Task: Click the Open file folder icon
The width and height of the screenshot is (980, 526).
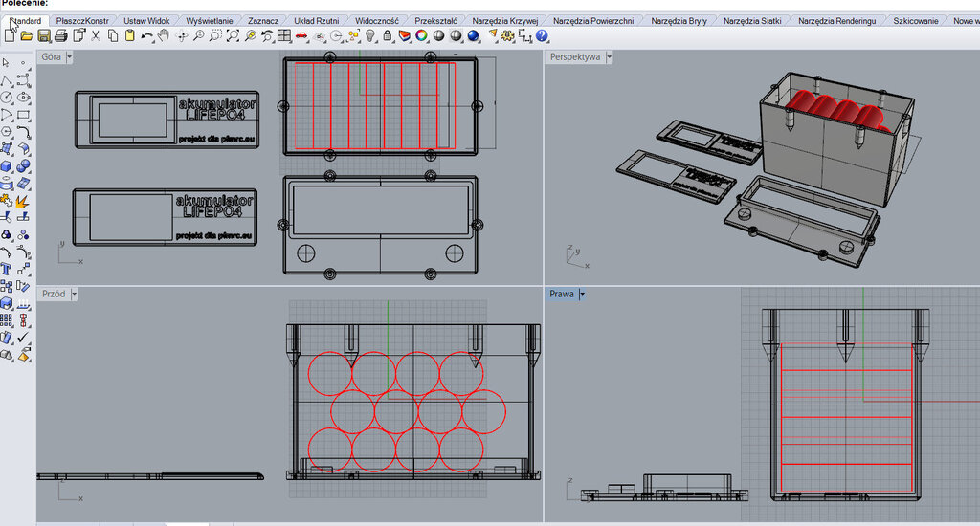Action: coord(27,35)
